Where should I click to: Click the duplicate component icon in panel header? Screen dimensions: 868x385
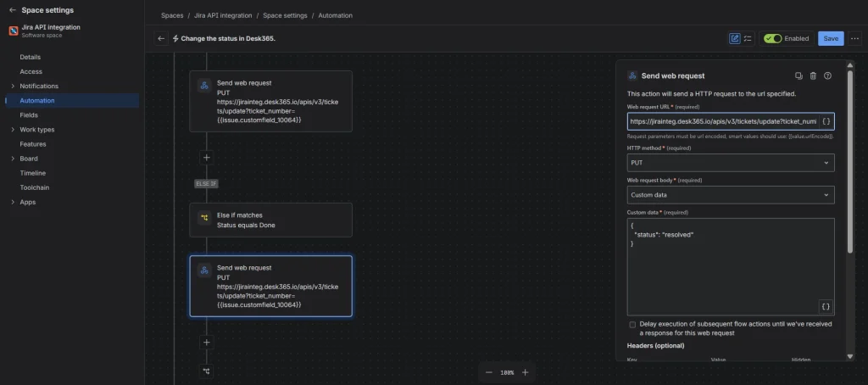[798, 75]
